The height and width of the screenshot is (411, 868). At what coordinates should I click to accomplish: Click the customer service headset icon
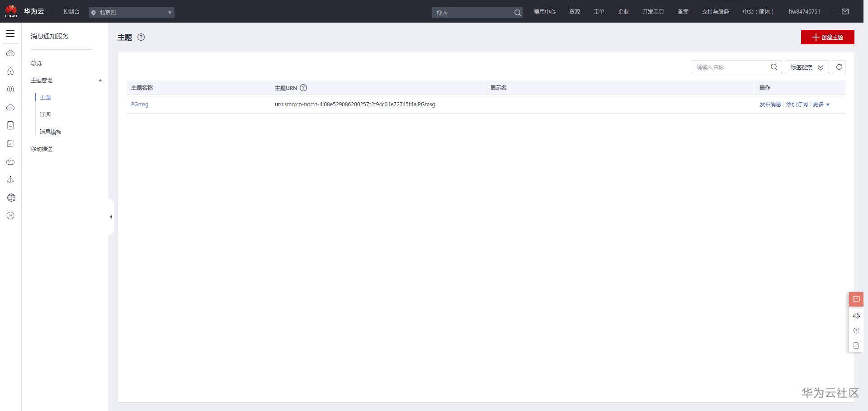[x=856, y=316]
